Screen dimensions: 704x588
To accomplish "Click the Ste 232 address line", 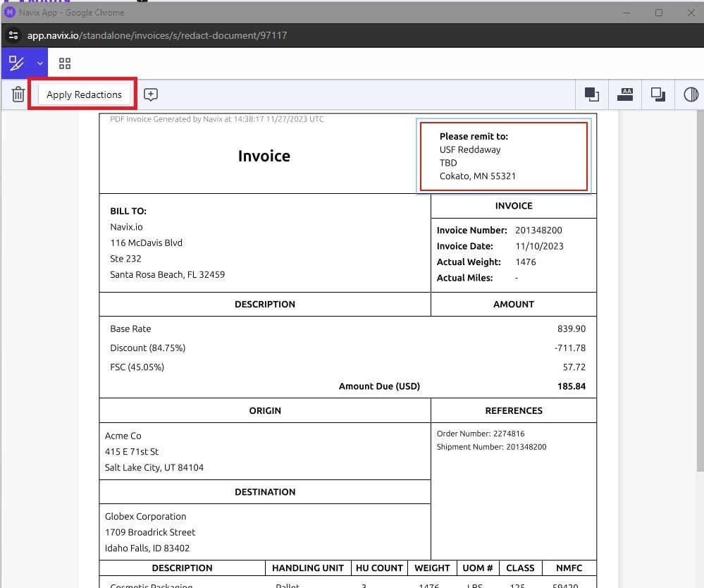I will click(125, 259).
